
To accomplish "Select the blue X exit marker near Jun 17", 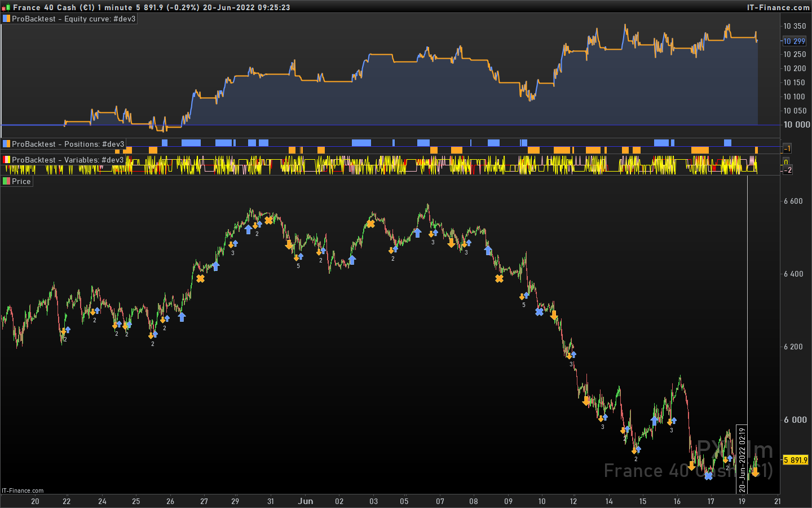I will tap(708, 476).
